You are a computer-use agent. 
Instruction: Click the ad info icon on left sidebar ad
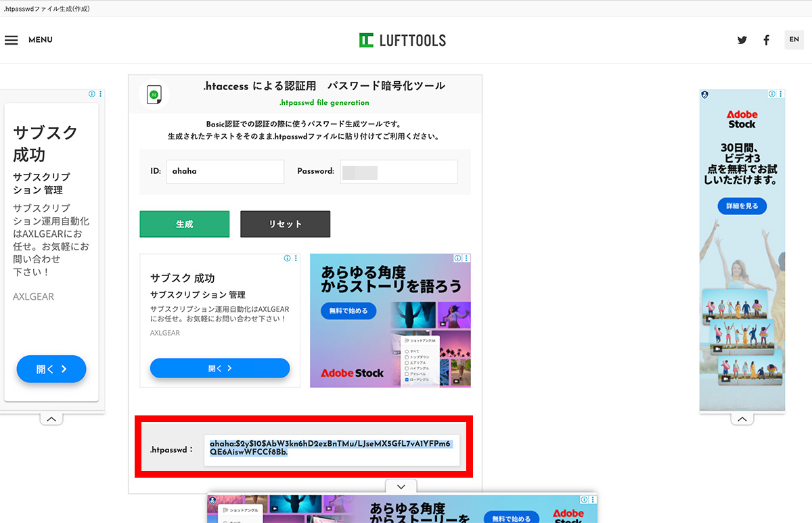(92, 95)
